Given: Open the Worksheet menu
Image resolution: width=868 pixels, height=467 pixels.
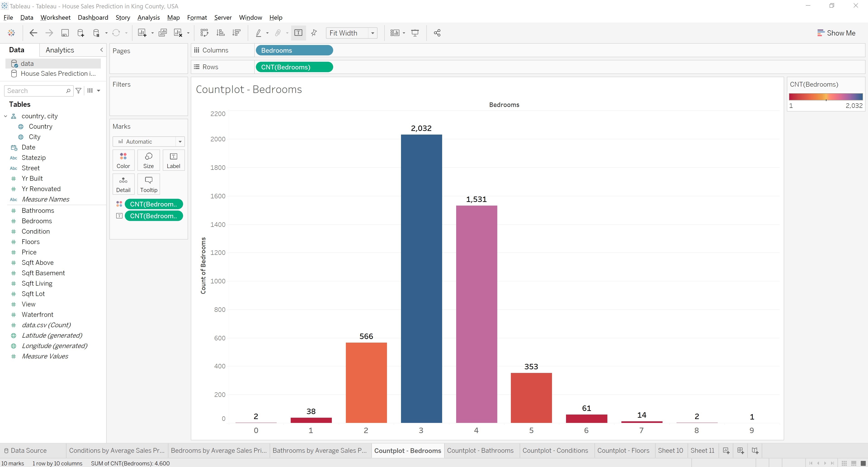Looking at the screenshot, I should pyautogui.click(x=55, y=18).
